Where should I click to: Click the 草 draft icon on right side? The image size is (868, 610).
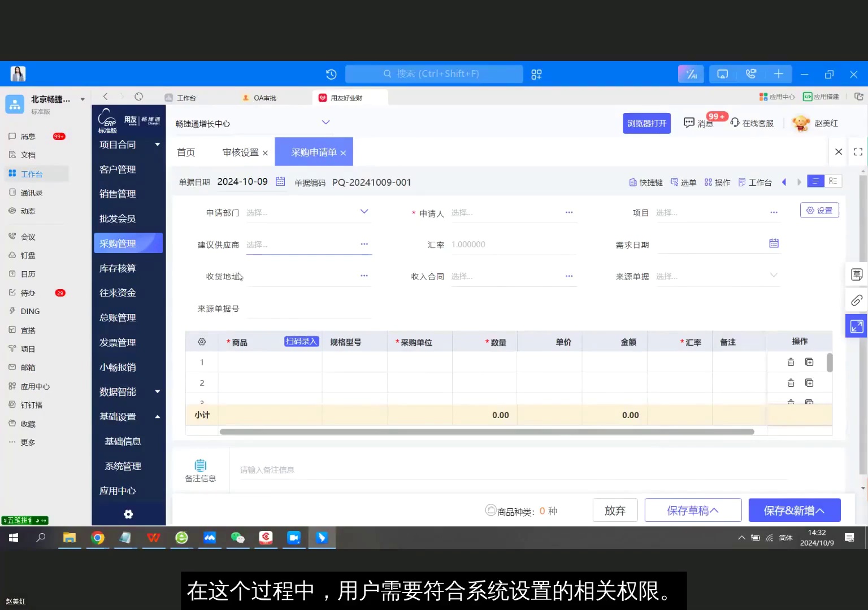[x=856, y=274]
